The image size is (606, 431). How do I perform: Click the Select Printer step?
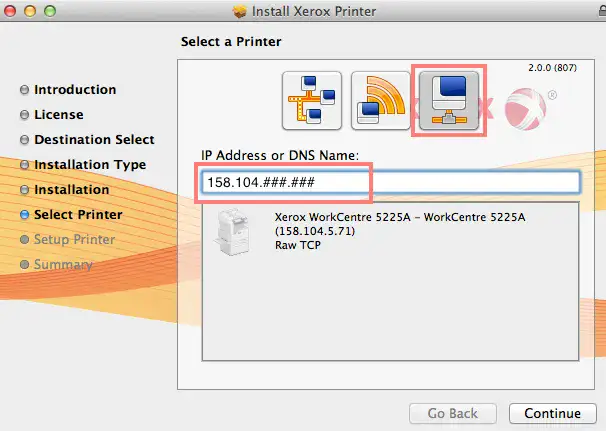click(x=71, y=215)
